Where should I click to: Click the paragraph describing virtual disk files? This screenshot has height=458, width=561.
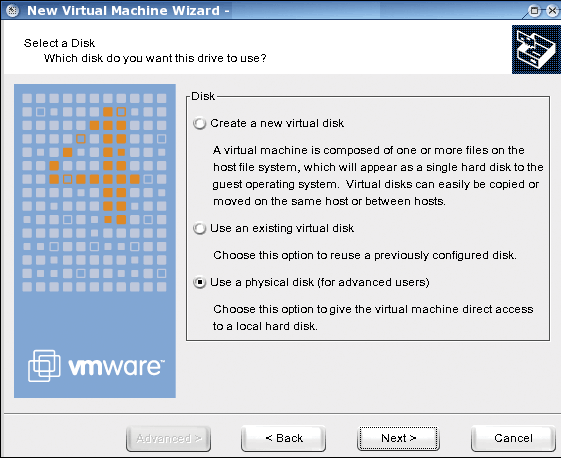(x=378, y=176)
